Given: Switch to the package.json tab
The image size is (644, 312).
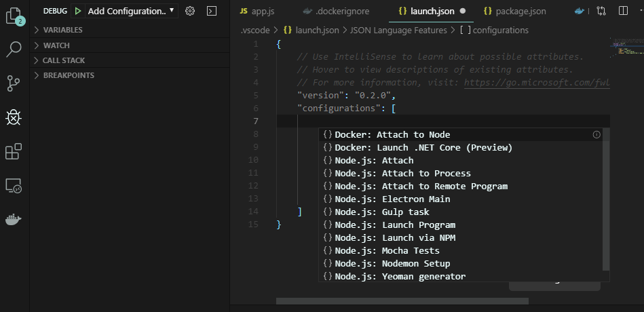Looking at the screenshot, I should point(515,11).
